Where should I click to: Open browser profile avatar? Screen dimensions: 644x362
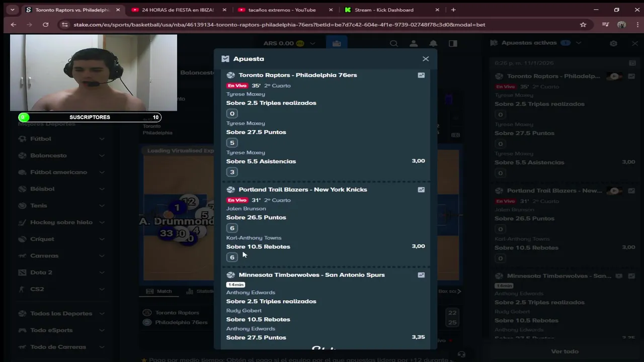point(622,25)
